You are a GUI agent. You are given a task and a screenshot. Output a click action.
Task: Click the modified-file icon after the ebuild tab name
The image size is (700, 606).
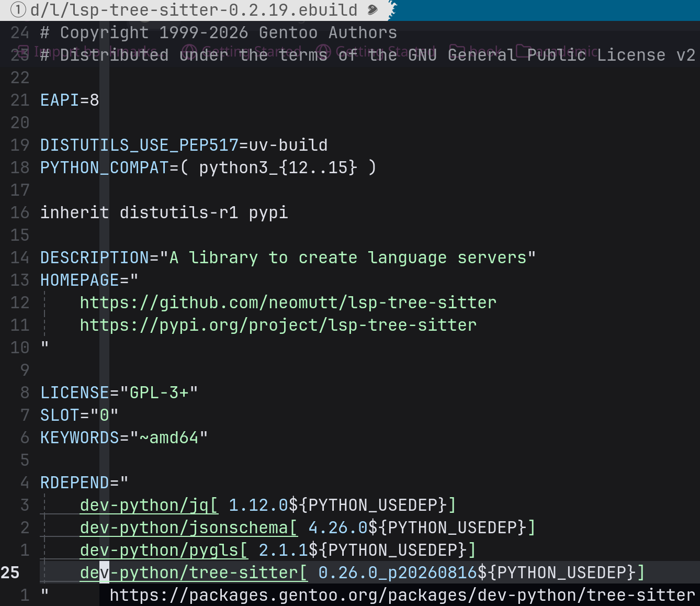pos(372,9)
